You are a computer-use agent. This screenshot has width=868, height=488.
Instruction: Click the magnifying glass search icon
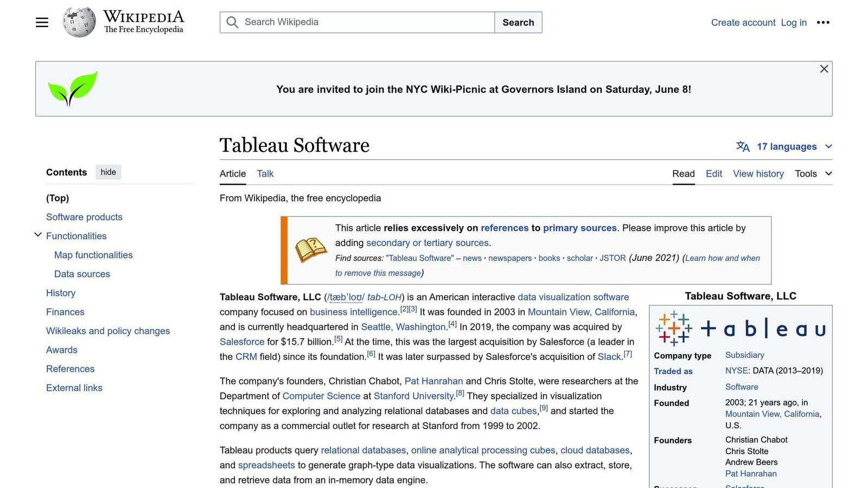[232, 22]
